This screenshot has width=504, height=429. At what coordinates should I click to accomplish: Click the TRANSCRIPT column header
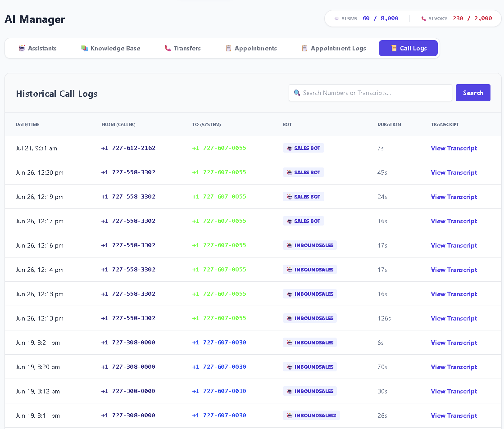point(445,124)
